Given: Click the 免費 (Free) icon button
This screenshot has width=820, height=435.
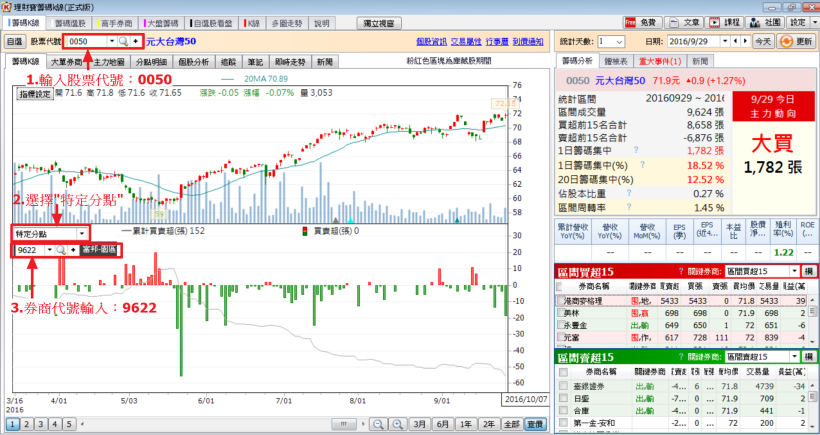Looking at the screenshot, I should 640,21.
